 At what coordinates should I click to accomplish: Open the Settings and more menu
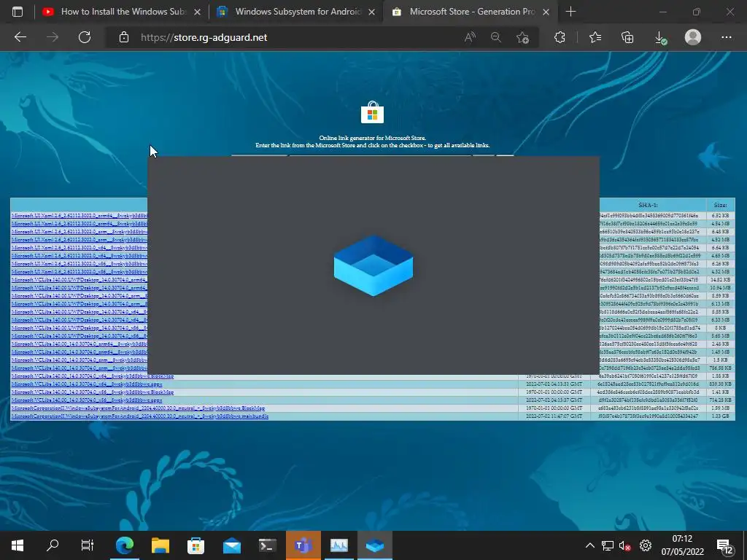point(726,37)
